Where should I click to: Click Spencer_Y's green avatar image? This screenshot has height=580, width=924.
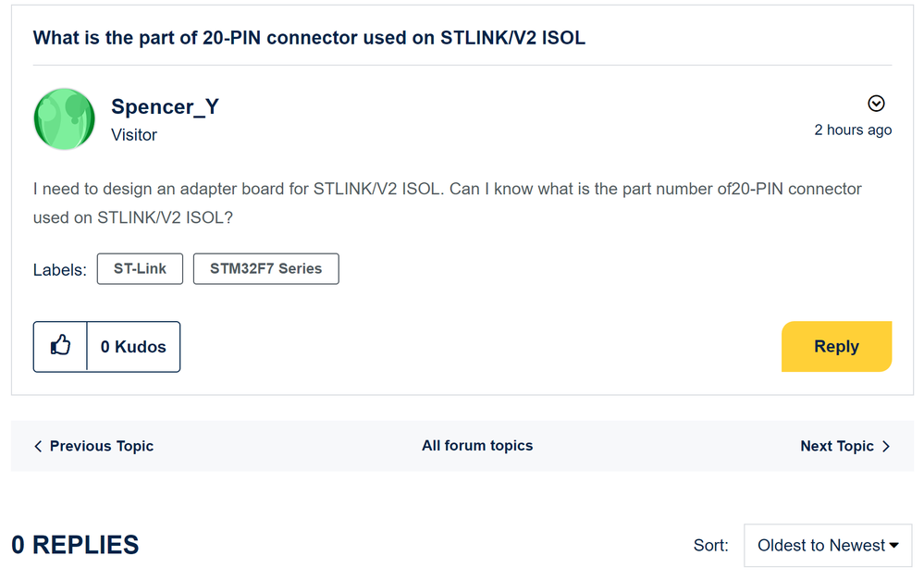click(x=64, y=119)
